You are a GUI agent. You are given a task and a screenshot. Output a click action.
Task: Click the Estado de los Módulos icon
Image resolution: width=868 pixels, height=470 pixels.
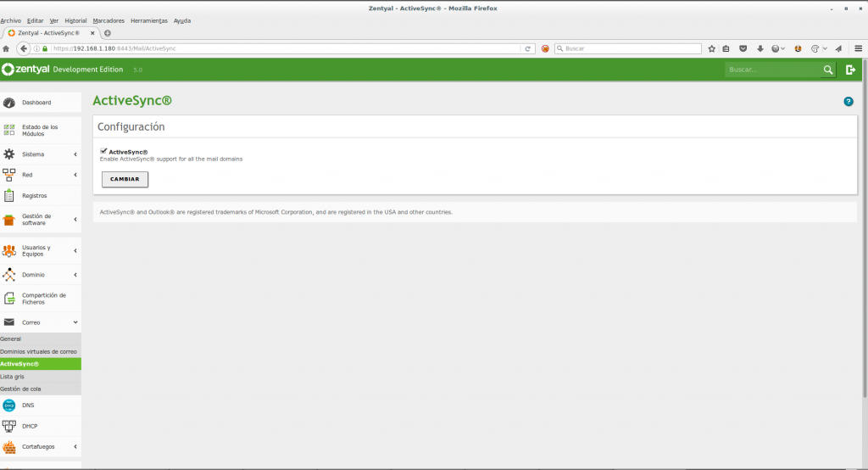9,131
